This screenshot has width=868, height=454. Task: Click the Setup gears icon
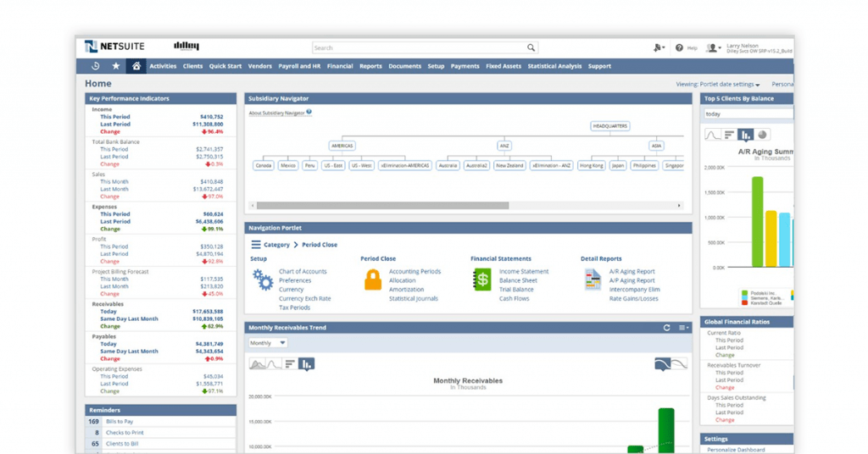(263, 280)
